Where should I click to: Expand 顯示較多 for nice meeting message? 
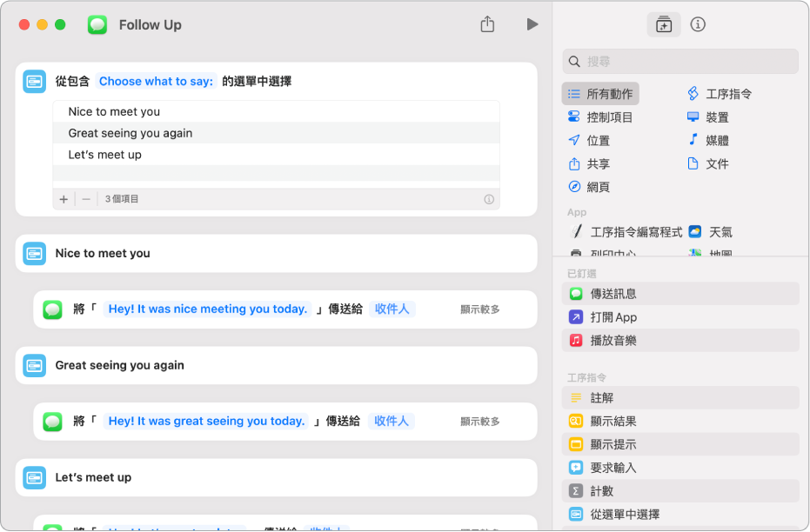coord(480,309)
